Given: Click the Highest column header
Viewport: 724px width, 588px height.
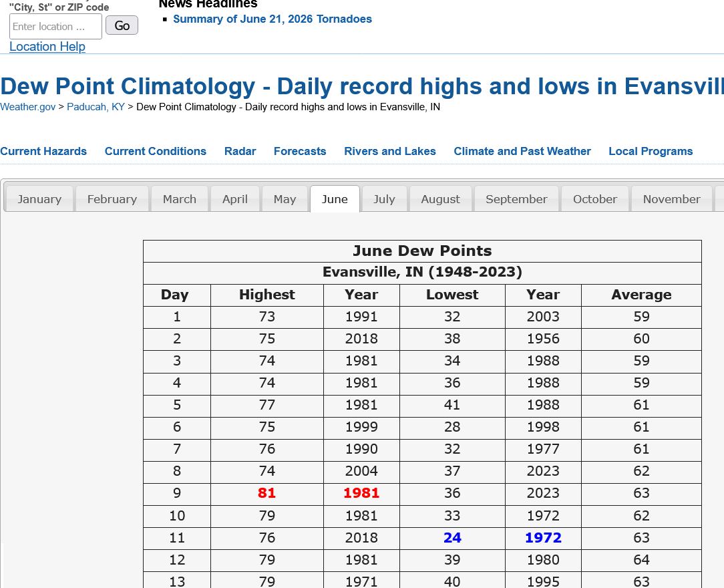Looking at the screenshot, I should pyautogui.click(x=267, y=295).
